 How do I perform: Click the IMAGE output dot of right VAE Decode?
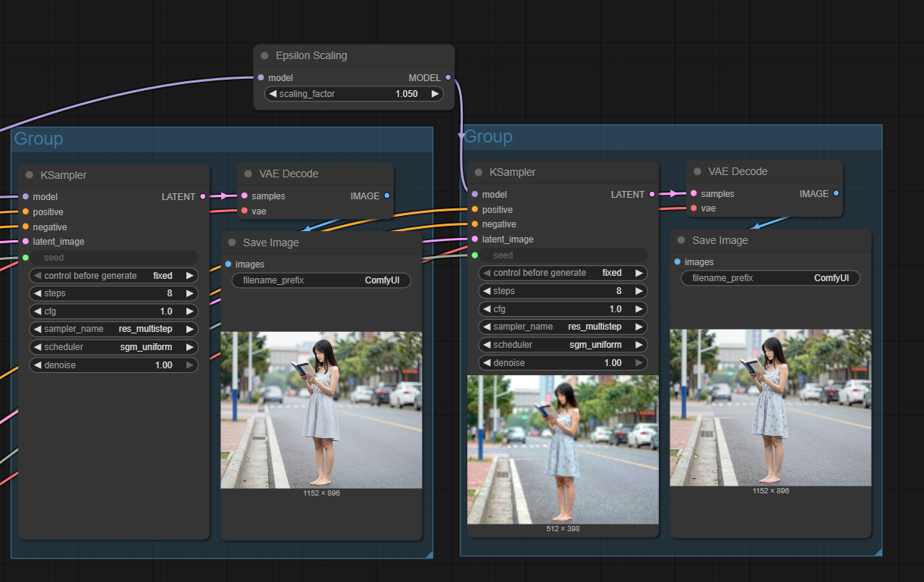pos(836,194)
